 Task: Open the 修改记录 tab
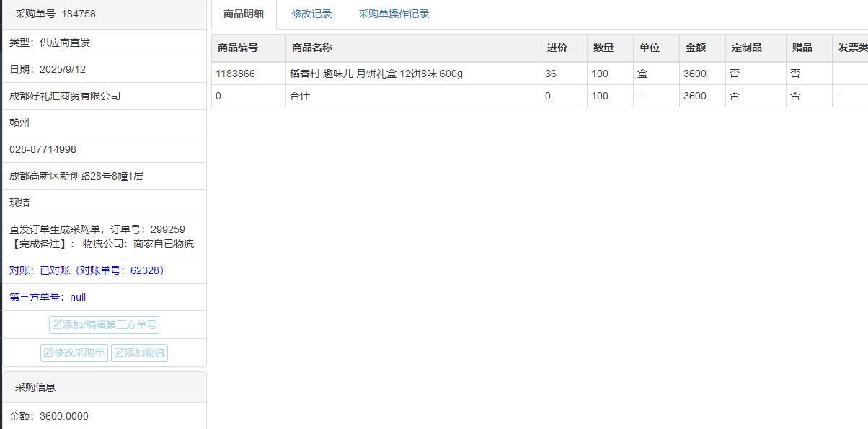311,14
